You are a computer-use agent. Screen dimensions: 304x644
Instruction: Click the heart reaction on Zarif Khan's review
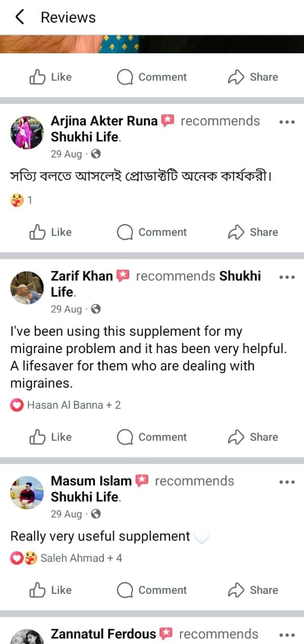pos(16,405)
